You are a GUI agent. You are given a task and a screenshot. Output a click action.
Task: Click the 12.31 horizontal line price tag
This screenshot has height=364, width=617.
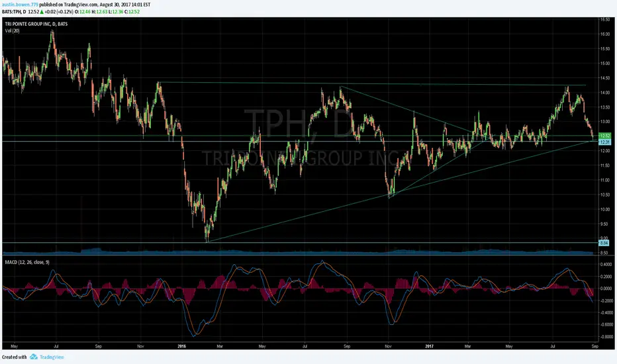coord(604,142)
